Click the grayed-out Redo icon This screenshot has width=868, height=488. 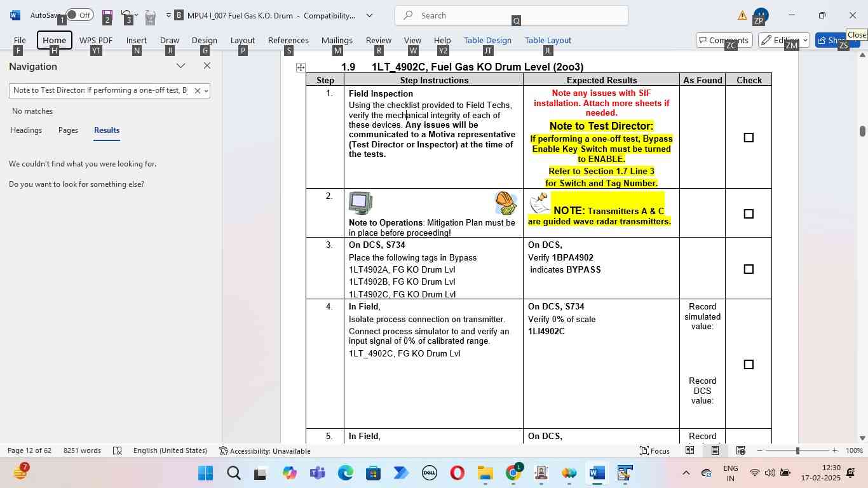pyautogui.click(x=151, y=15)
